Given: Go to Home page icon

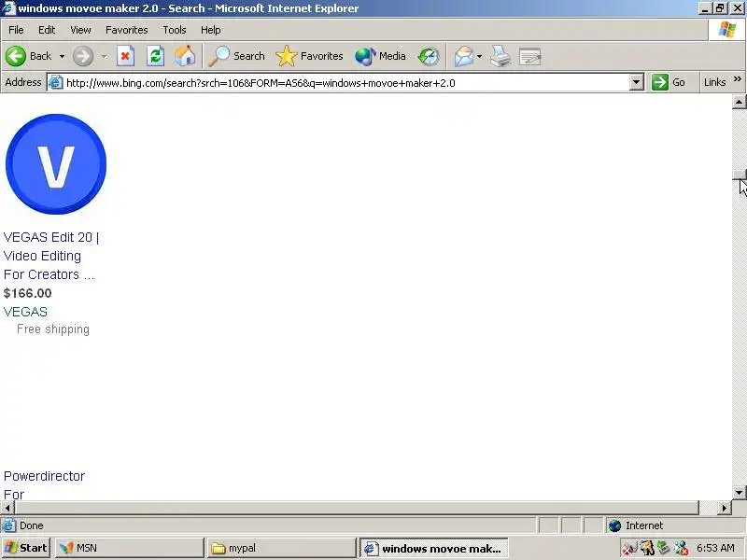Looking at the screenshot, I should (185, 56).
